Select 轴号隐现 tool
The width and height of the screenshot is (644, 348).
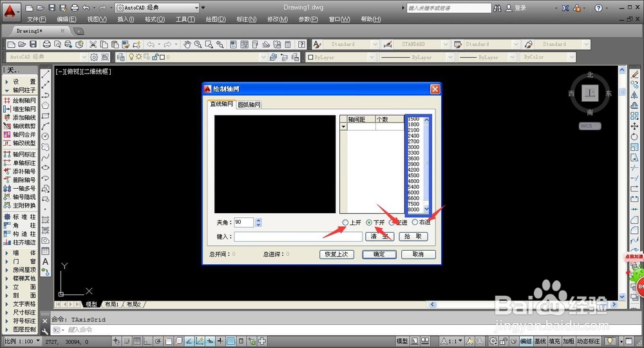coord(20,197)
